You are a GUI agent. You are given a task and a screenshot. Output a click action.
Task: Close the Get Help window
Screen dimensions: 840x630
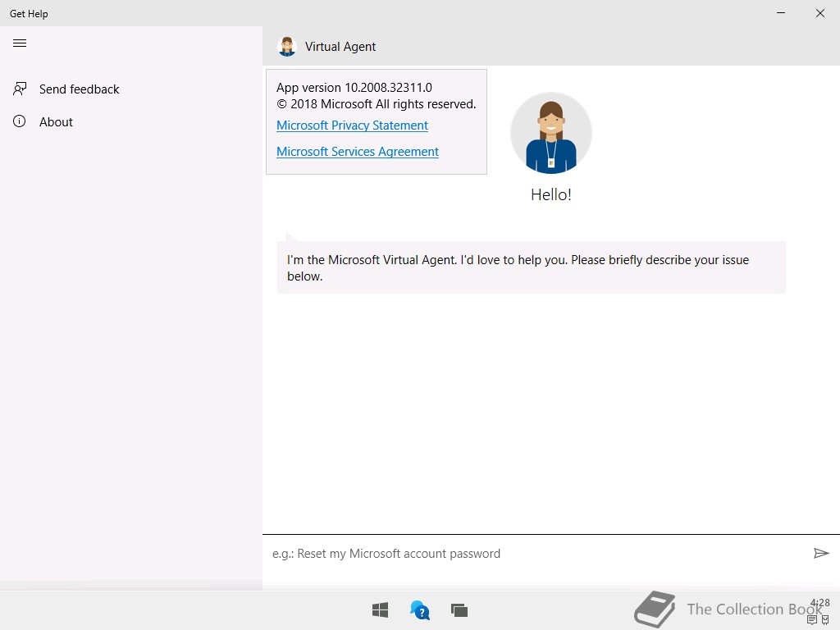[820, 13]
